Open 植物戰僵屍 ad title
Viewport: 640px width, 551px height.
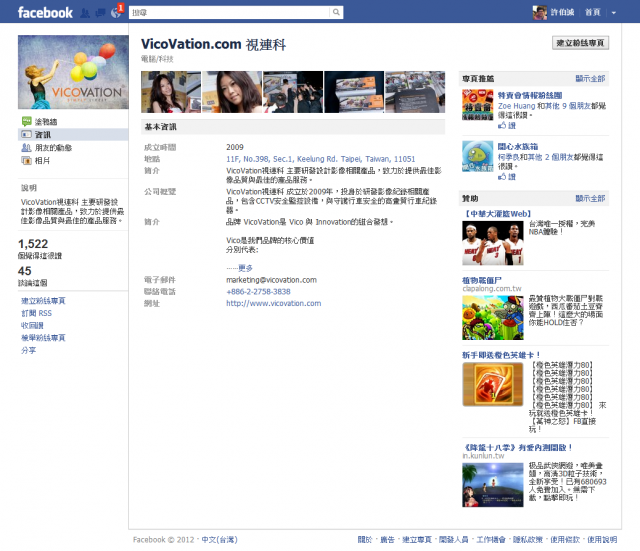click(x=482, y=280)
